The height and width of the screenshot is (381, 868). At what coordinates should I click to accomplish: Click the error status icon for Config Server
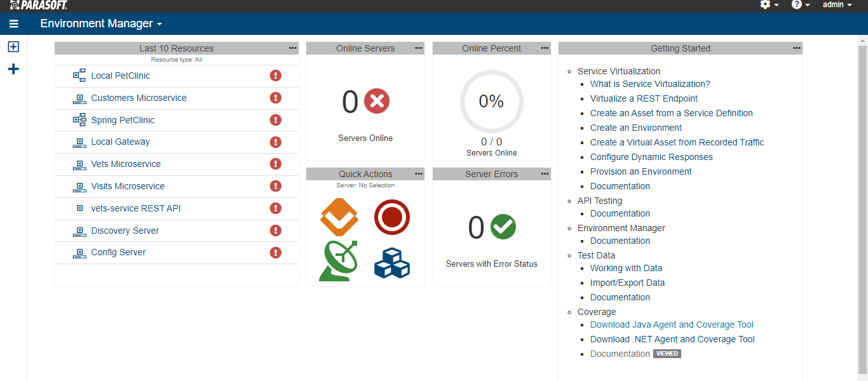[x=276, y=252]
